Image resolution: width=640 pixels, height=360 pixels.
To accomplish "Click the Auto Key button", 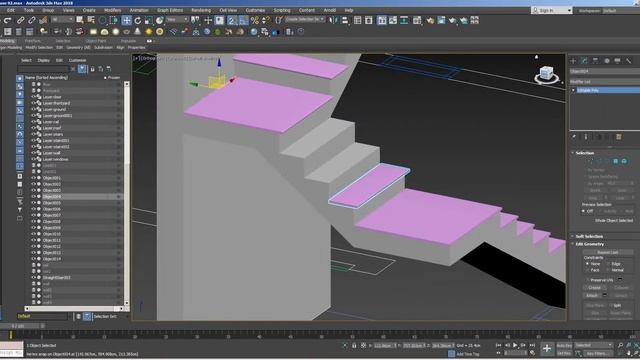I will (x=564, y=345).
